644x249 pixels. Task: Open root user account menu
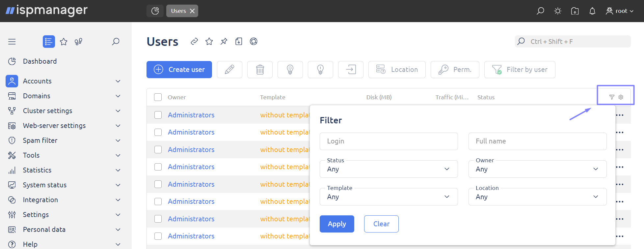point(620,11)
